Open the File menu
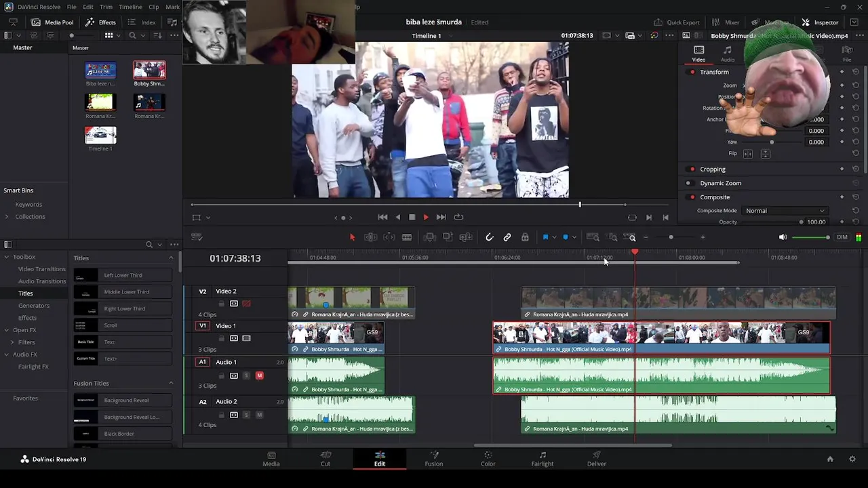The width and height of the screenshot is (868, 488). (x=71, y=7)
